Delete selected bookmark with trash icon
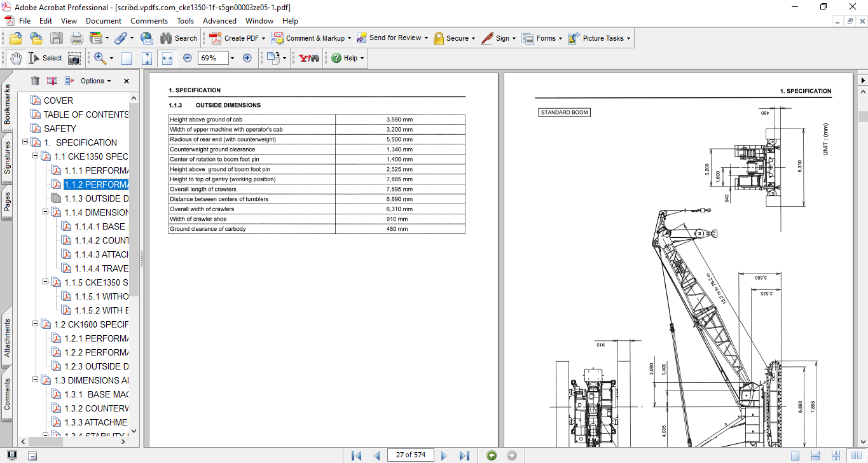The height and width of the screenshot is (463, 868). (35, 81)
